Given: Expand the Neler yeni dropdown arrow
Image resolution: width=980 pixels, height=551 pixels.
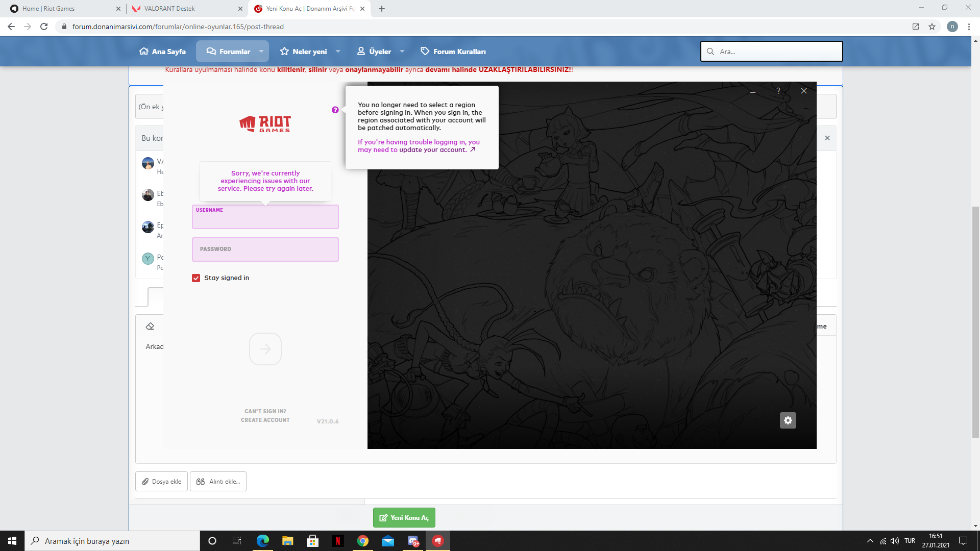Looking at the screenshot, I should tap(338, 52).
